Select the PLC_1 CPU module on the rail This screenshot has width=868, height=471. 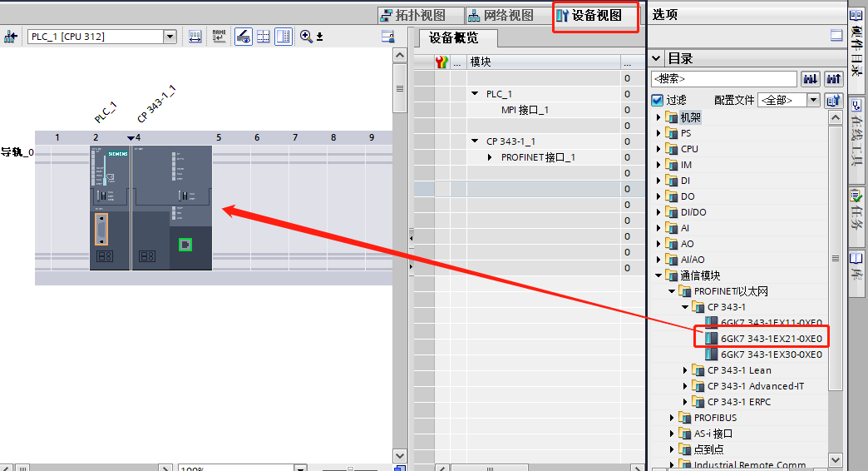(110, 208)
